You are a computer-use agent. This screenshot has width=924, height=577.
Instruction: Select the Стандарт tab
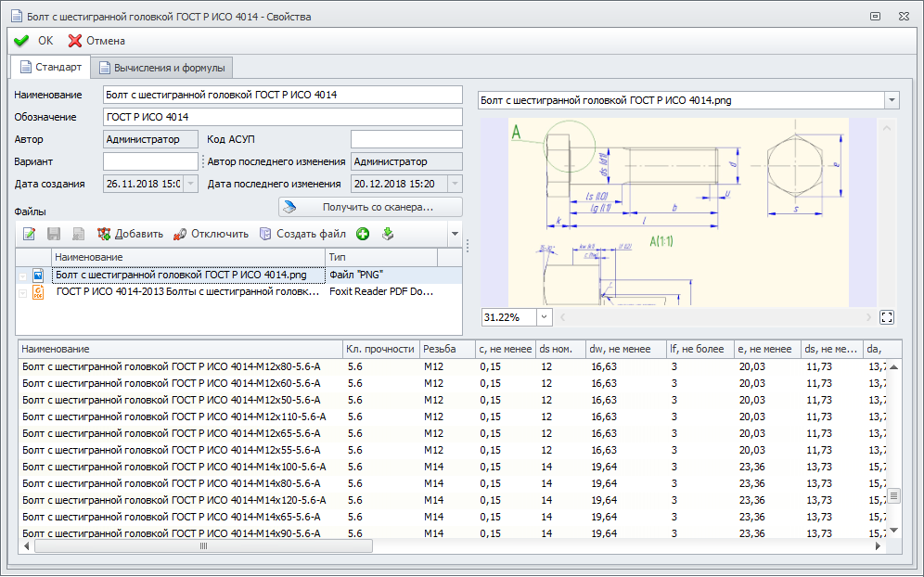[x=51, y=68]
